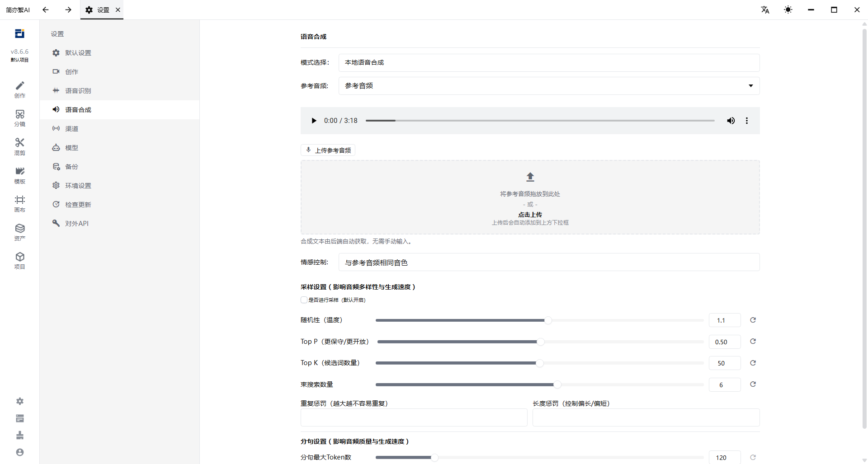Select 环境设置 in settings menu

[x=119, y=186]
